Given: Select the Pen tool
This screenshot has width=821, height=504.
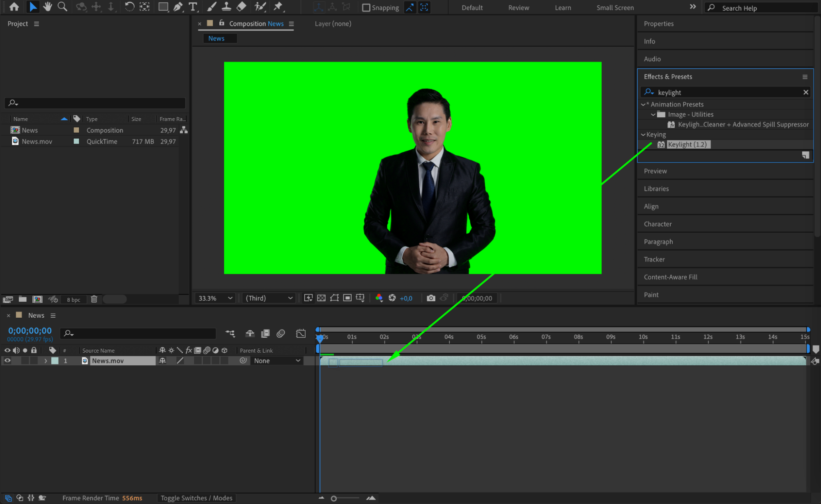Looking at the screenshot, I should pyautogui.click(x=177, y=7).
